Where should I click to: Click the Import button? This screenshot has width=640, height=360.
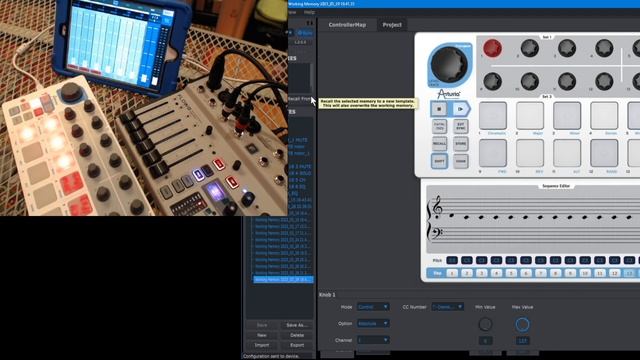[262, 345]
